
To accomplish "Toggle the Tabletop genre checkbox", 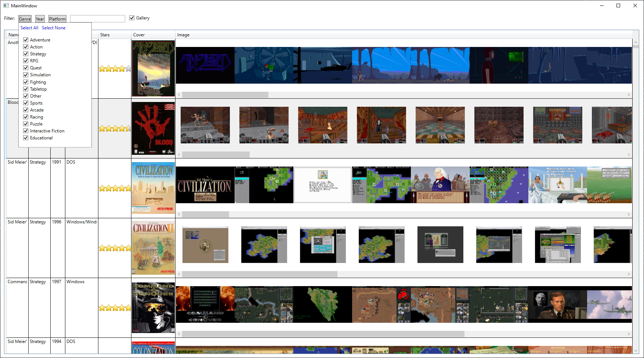I will (x=26, y=89).
